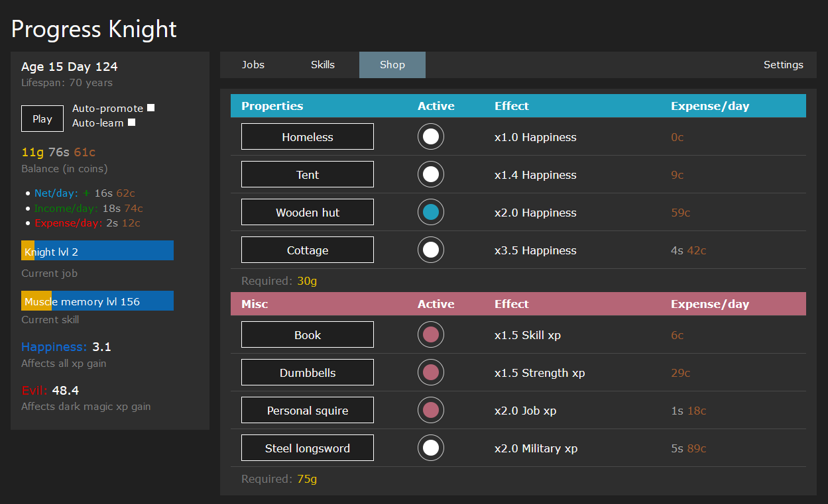Viewport: 828px width, 504px height.
Task: Switch to the Jobs tab
Action: pyautogui.click(x=253, y=64)
